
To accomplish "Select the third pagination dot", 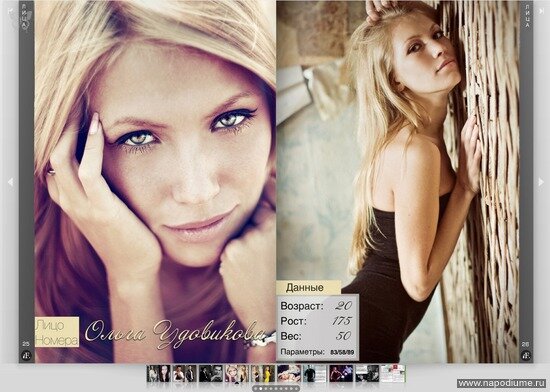I will tap(266, 388).
